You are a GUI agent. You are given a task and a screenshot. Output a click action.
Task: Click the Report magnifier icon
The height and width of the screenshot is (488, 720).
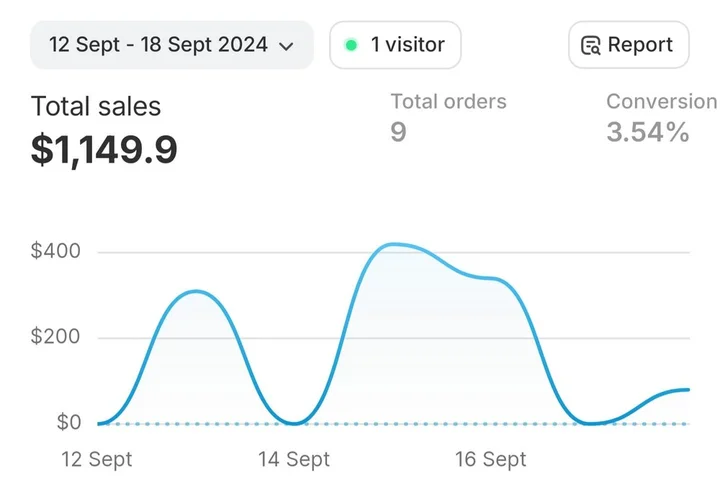(x=591, y=45)
